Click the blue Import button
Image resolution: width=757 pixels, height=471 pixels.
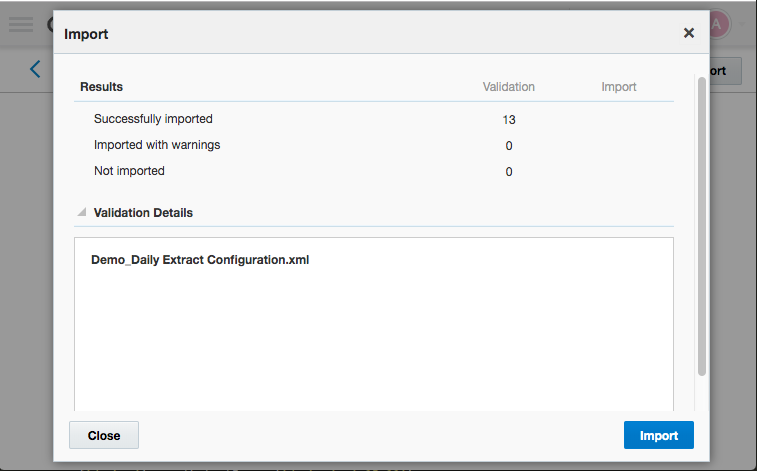pyautogui.click(x=658, y=435)
